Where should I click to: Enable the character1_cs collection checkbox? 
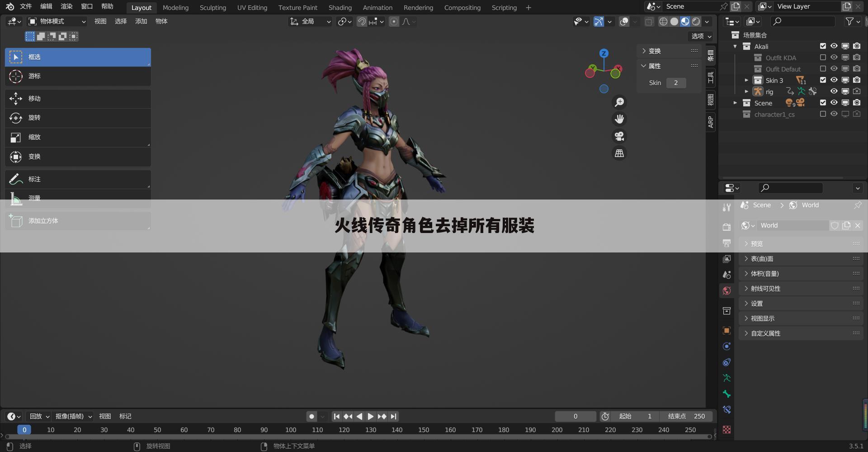(x=823, y=114)
